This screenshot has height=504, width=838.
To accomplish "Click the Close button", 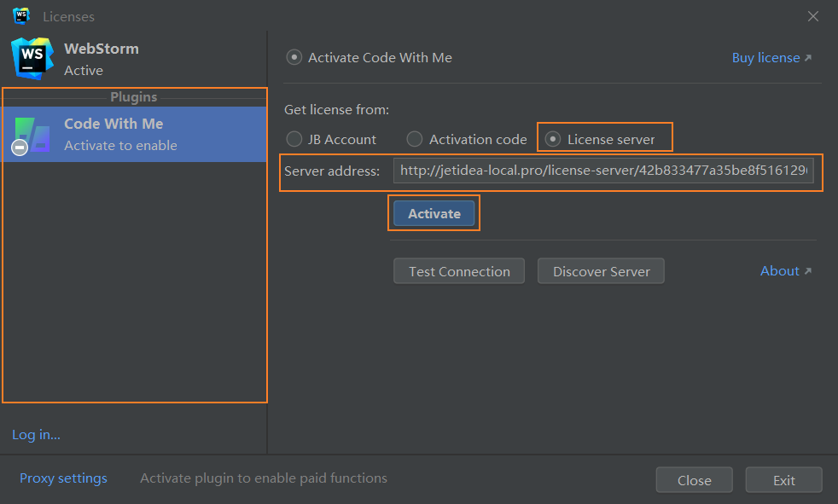I will 695,480.
